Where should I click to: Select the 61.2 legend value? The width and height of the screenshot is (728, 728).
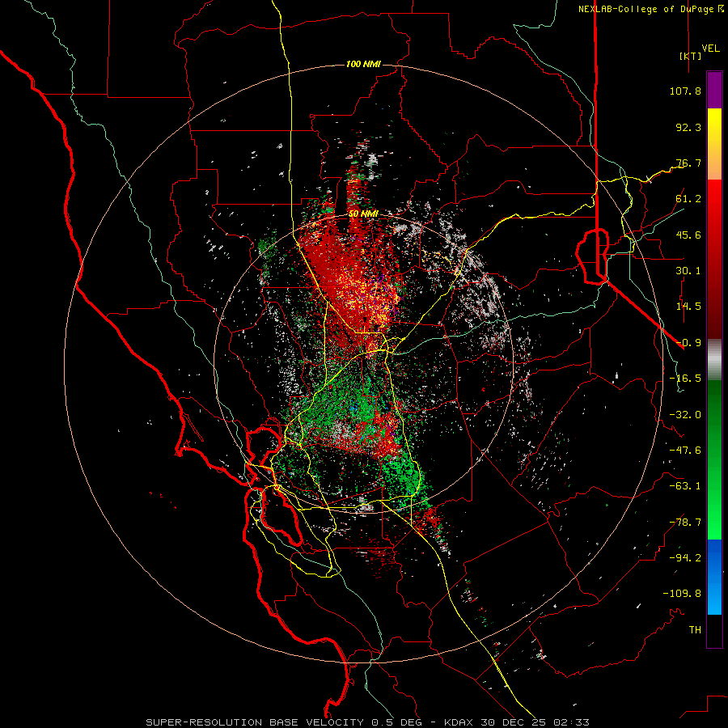point(688,199)
